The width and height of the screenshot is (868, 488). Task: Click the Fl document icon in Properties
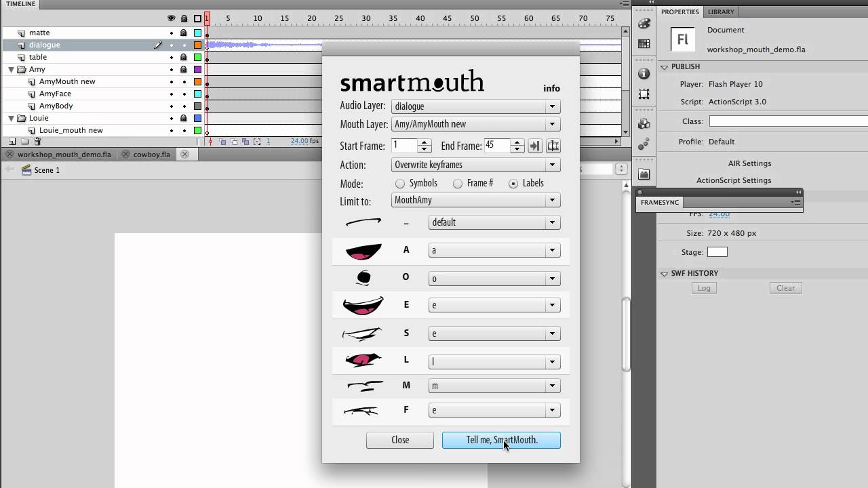tap(683, 39)
